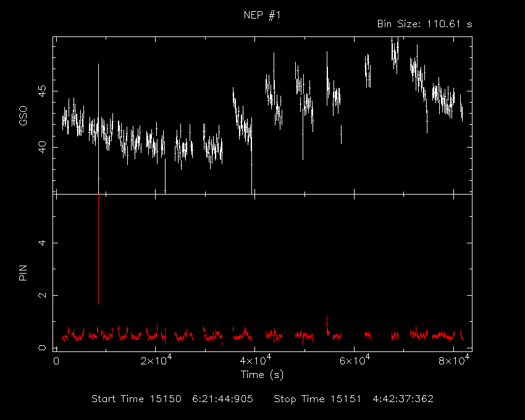Click the x-axis tick label 8×10^4
This screenshot has width=525, height=420.
pyautogui.click(x=454, y=360)
